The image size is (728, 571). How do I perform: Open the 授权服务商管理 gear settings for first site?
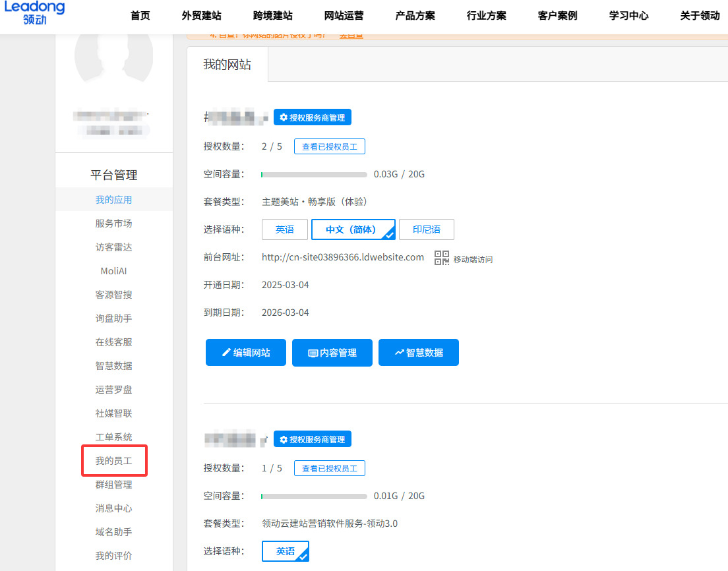tap(312, 117)
